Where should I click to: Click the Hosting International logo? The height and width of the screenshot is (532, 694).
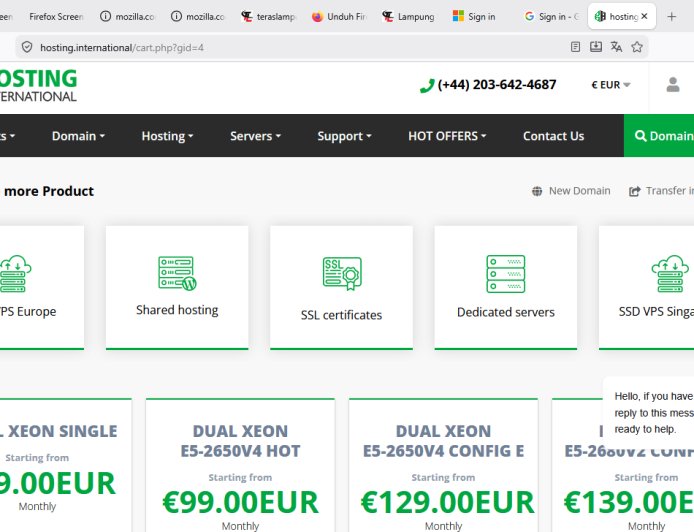(38, 85)
